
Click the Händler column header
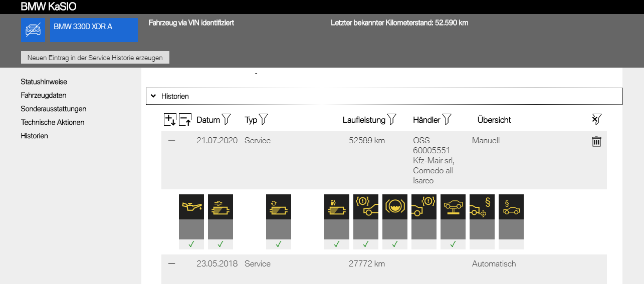pyautogui.click(x=426, y=120)
